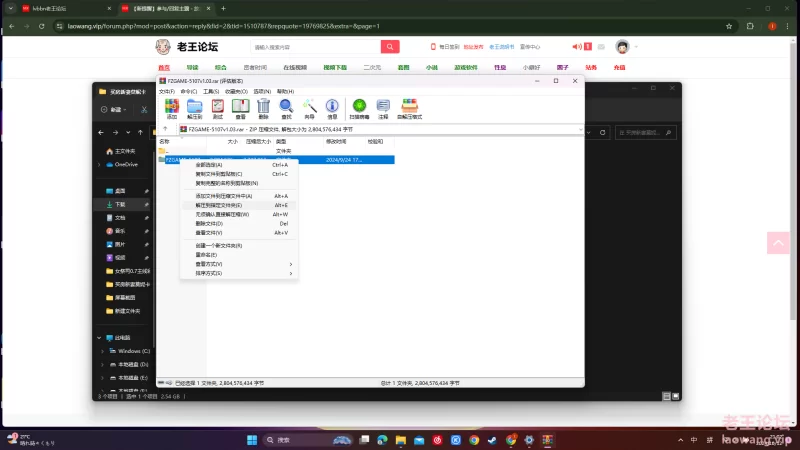Click the green virus scan (扫描病毒) icon

point(359,109)
